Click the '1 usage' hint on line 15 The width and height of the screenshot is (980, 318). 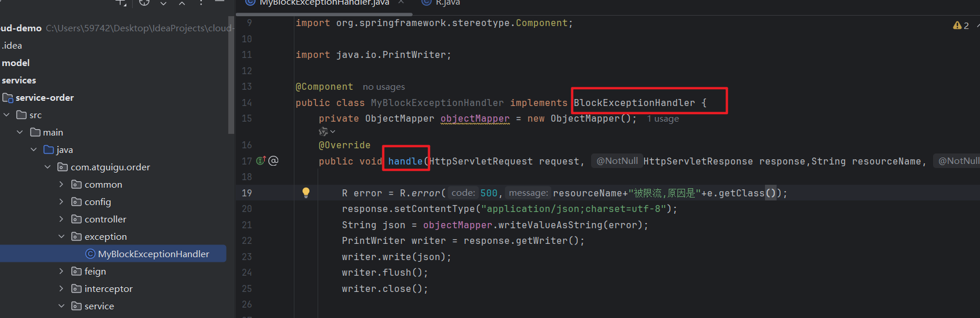tap(663, 119)
